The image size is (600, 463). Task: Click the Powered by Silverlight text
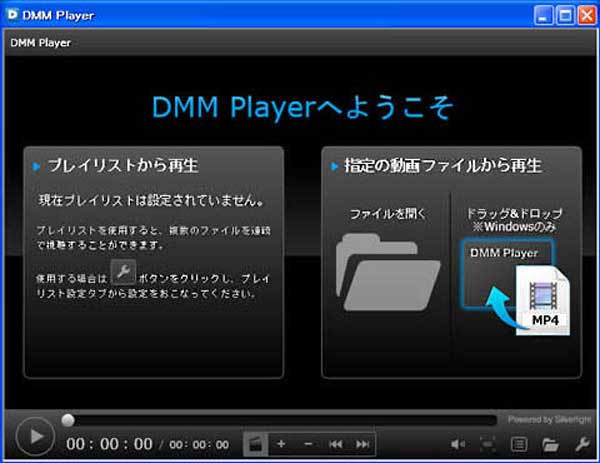pyautogui.click(x=549, y=420)
